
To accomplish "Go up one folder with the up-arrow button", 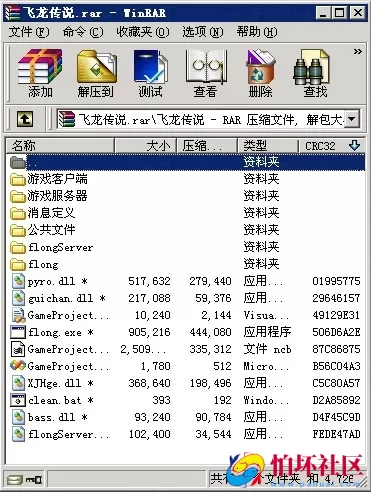I will 25,119.
